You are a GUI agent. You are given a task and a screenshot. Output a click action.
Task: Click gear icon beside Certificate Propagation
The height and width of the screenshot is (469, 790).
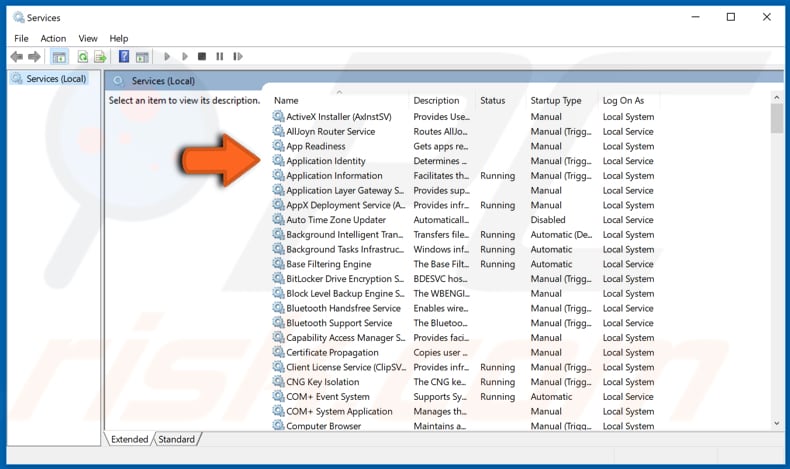[x=278, y=352]
